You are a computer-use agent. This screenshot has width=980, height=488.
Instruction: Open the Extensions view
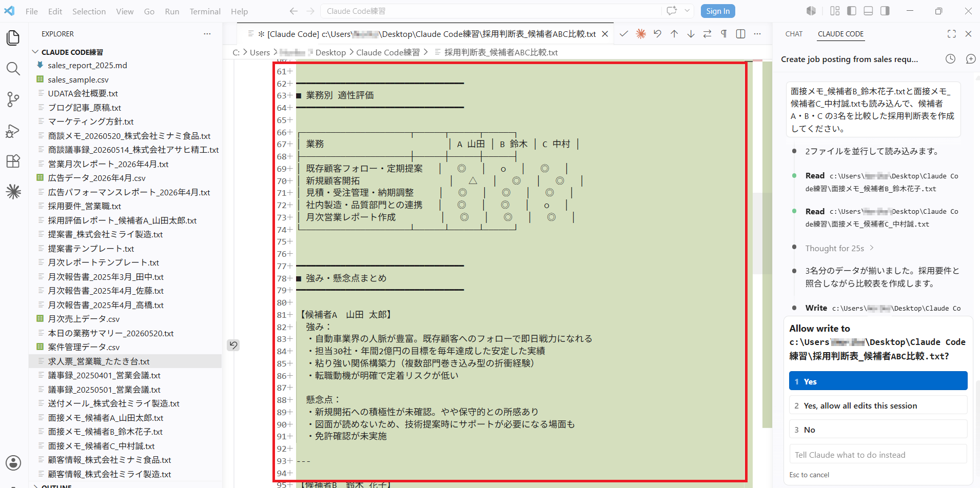tap(13, 161)
